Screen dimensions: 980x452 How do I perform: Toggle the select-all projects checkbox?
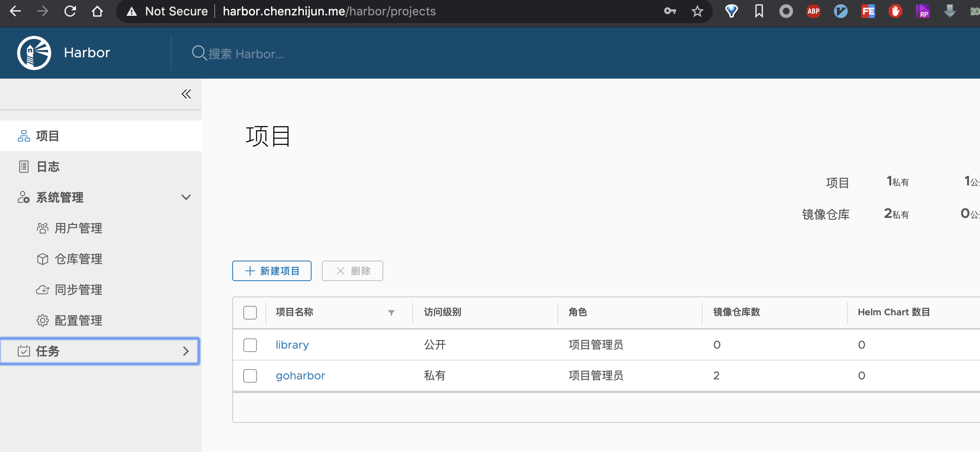(250, 312)
